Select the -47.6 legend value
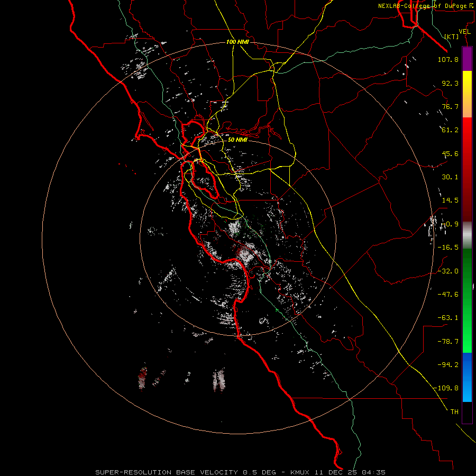This screenshot has height=476, width=476. tap(448, 295)
